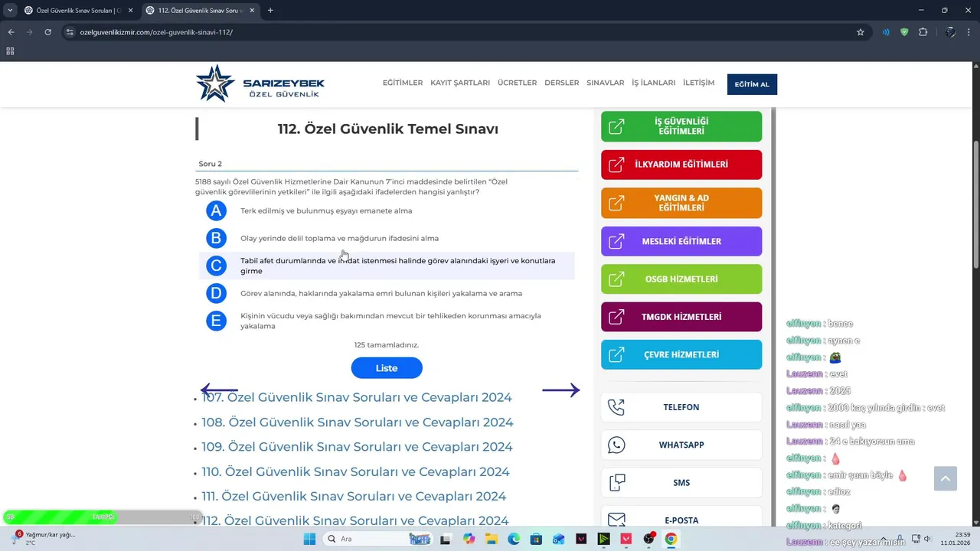
Task: Open the Kayıt Şartları menu item
Action: pyautogui.click(x=460, y=83)
